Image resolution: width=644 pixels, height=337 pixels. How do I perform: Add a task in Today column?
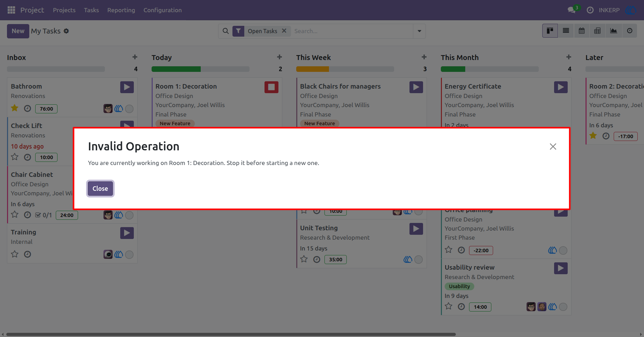(x=279, y=57)
